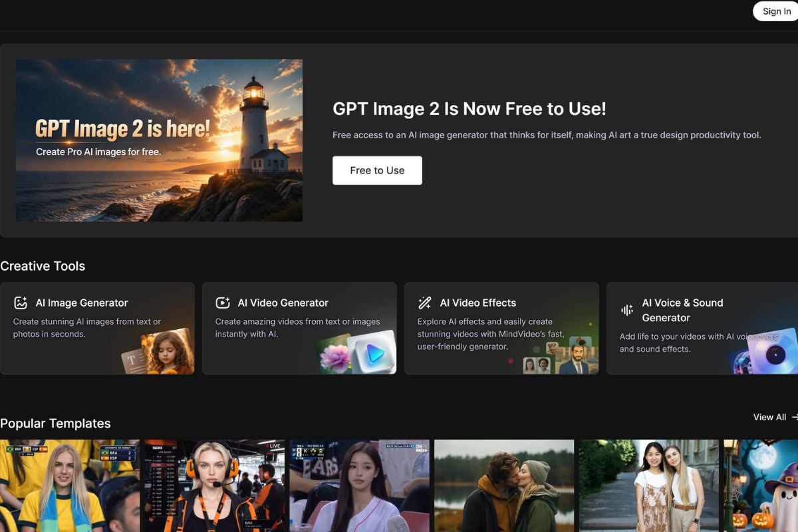Click the AI Voice & Sound waveform icon

point(627,310)
